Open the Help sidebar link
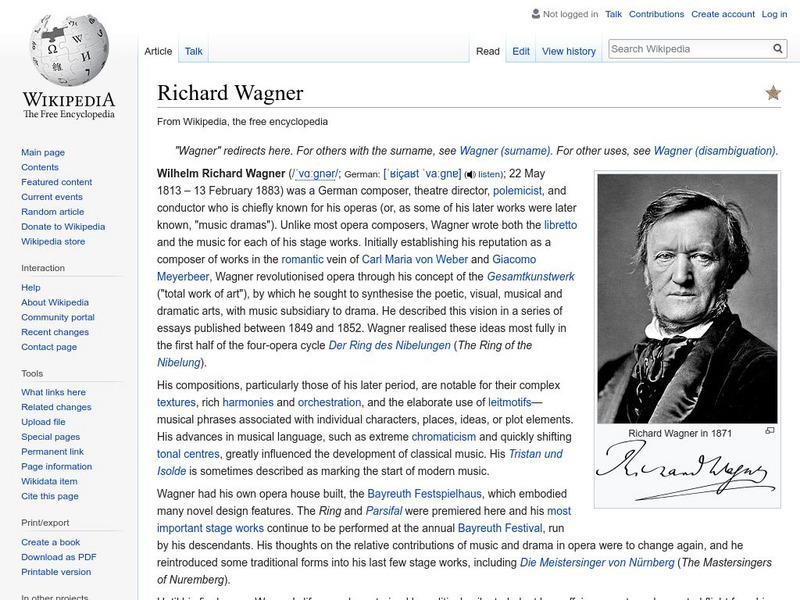This screenshot has height=600, width=800. tap(31, 287)
